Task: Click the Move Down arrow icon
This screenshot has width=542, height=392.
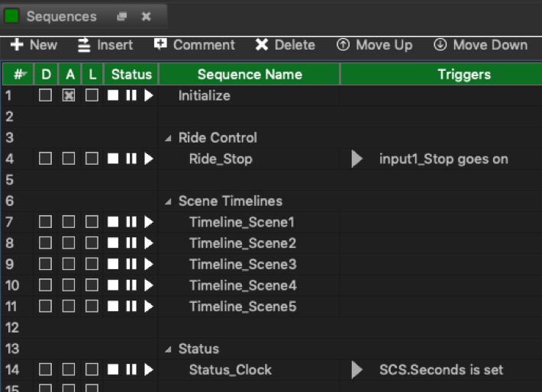Action: (440, 44)
